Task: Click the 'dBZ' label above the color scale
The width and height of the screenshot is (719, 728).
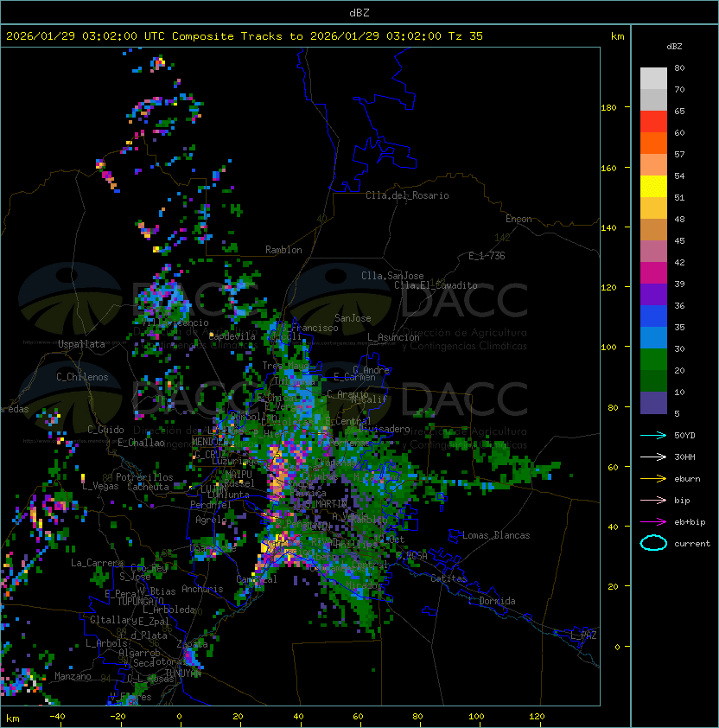Action: pos(674,47)
